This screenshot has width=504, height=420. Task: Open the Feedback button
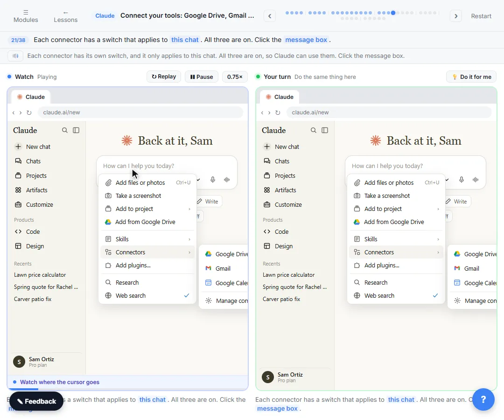36,401
